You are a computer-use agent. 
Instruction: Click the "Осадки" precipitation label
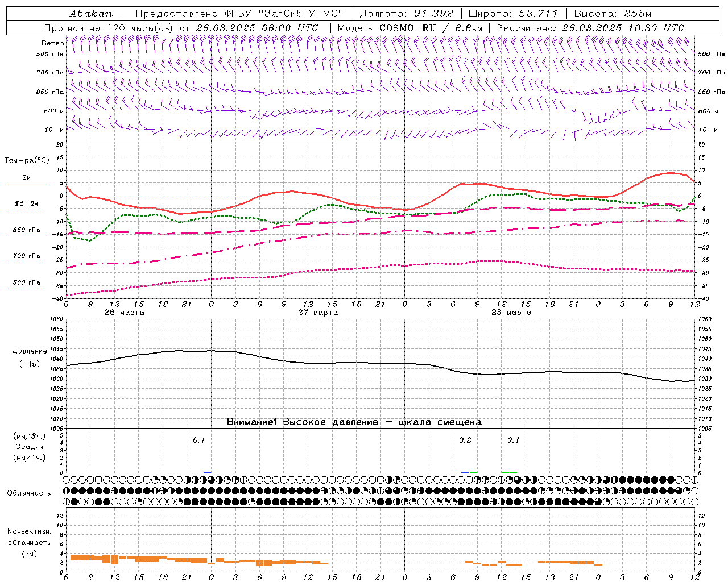tap(30, 447)
